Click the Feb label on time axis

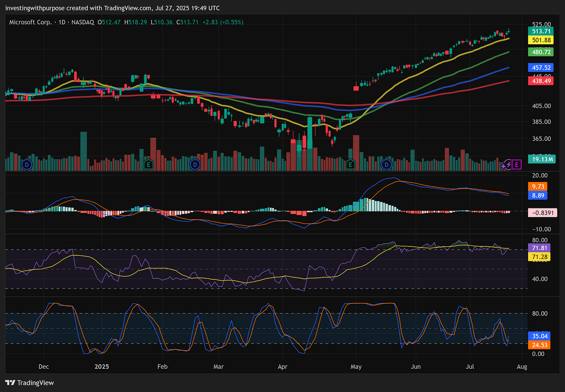[162, 366]
